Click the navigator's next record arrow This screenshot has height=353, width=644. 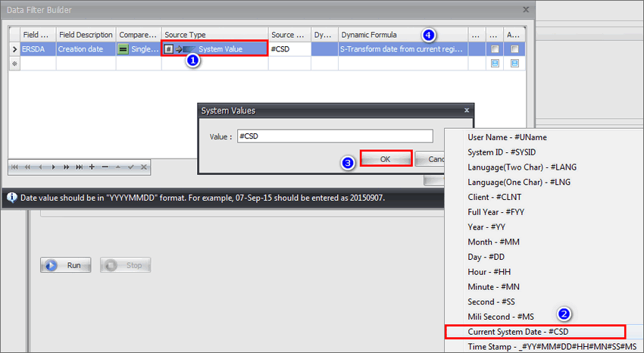(54, 167)
